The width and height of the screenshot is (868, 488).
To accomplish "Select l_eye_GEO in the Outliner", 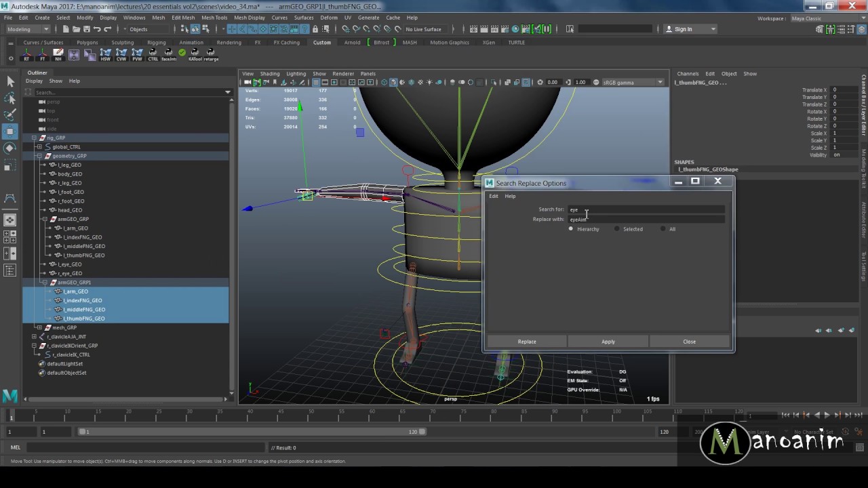I will [69, 264].
